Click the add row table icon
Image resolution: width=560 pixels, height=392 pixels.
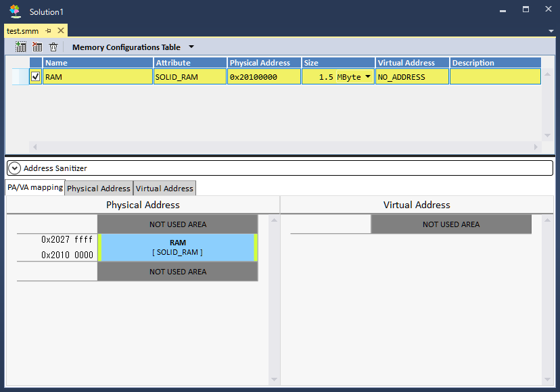tap(21, 47)
